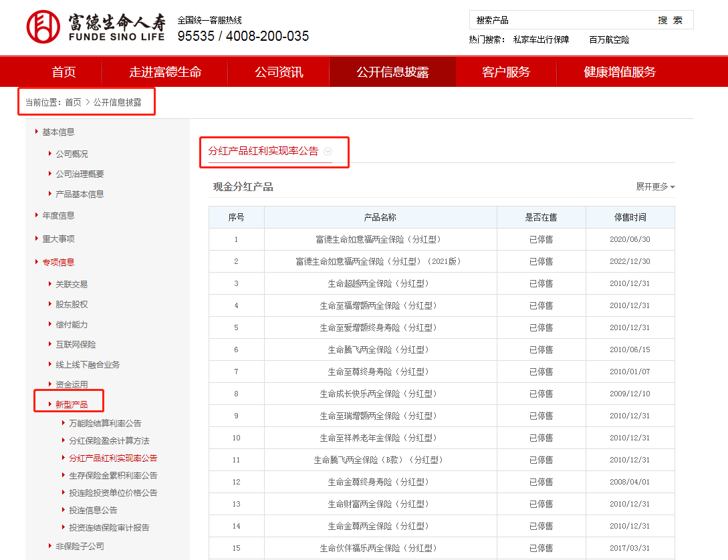728x560 pixels.
Task: Click 生命至尊终身寿险（分红型） product name
Action: coord(378,372)
